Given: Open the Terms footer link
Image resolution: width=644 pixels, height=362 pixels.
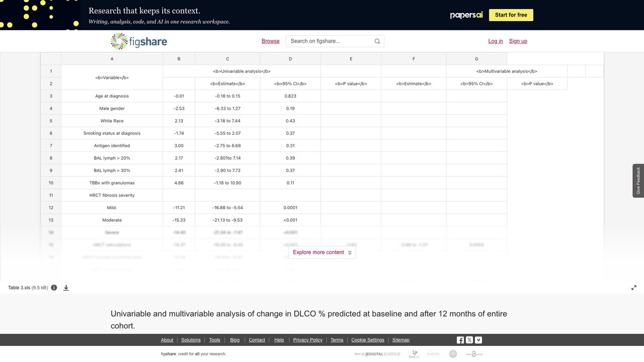Looking at the screenshot, I should tap(337, 340).
